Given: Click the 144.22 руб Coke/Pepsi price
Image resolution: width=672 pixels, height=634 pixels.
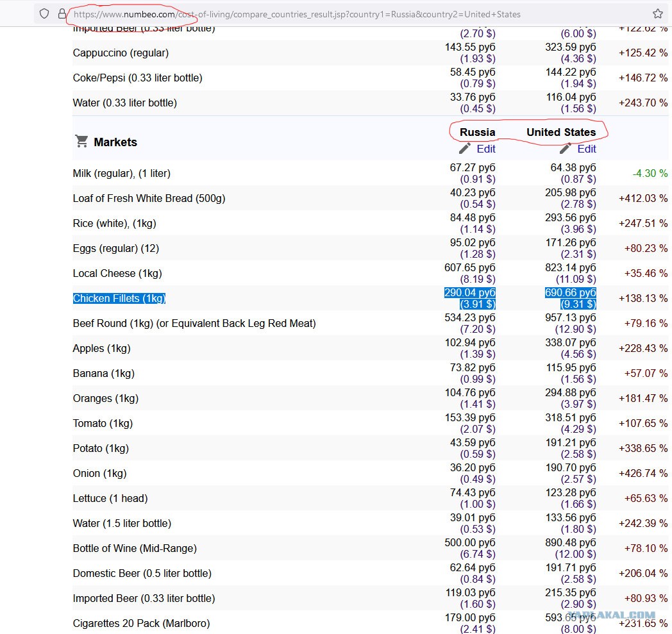Looking at the screenshot, I should click(x=571, y=72).
